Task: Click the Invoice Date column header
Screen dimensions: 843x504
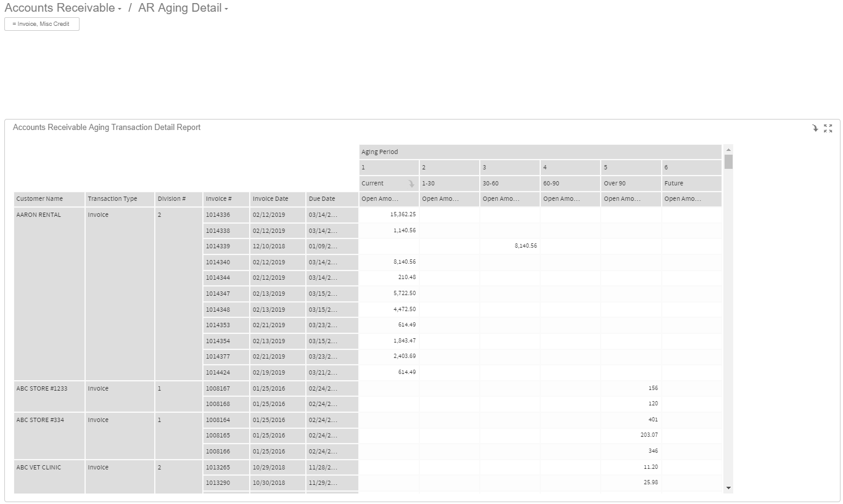Action: click(277, 199)
